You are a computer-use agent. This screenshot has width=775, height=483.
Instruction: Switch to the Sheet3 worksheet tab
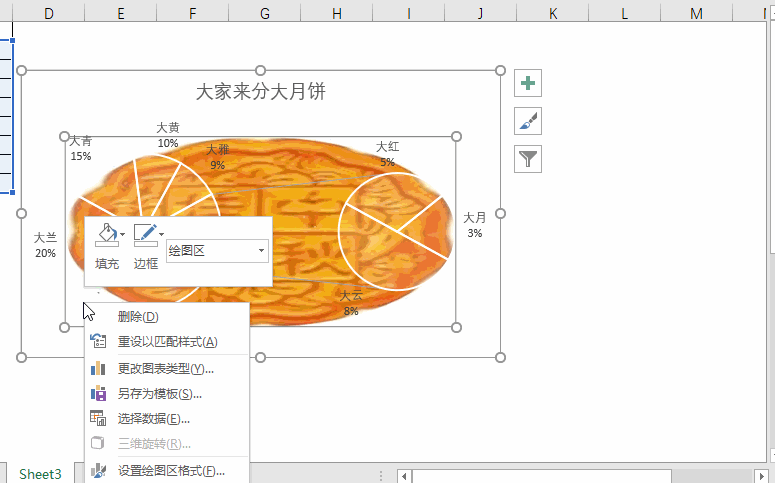click(40, 474)
